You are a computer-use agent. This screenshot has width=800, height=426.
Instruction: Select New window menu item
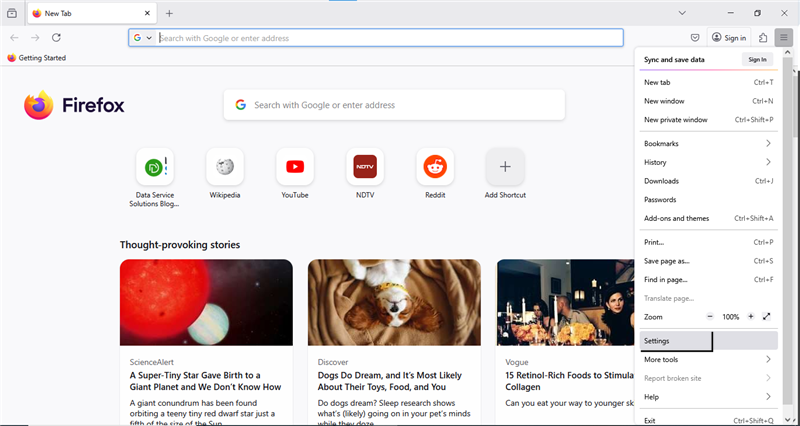point(709,101)
